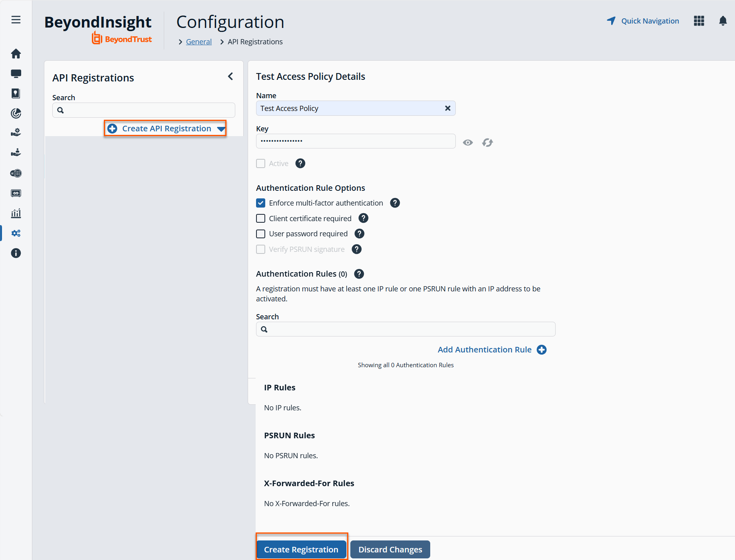Open help for multi-factor authentication
Image resolution: width=735 pixels, height=560 pixels.
coord(395,203)
